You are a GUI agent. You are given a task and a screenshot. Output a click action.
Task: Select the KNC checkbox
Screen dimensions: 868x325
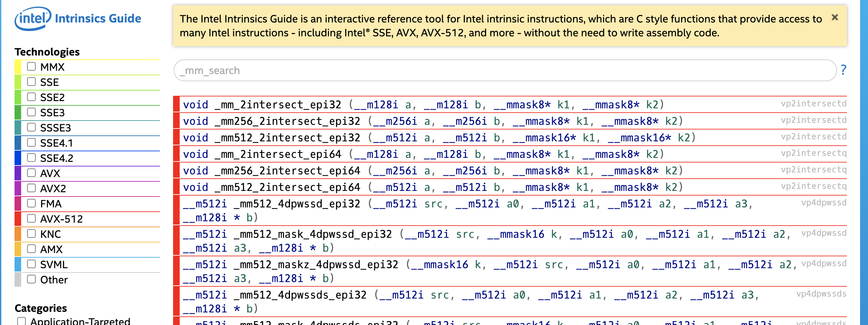coord(31,234)
